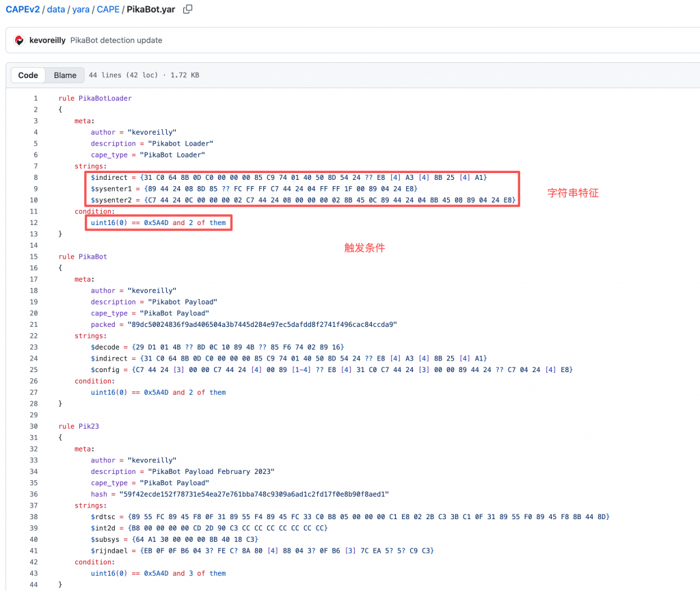Select line number 36 with the hash value

point(34,494)
